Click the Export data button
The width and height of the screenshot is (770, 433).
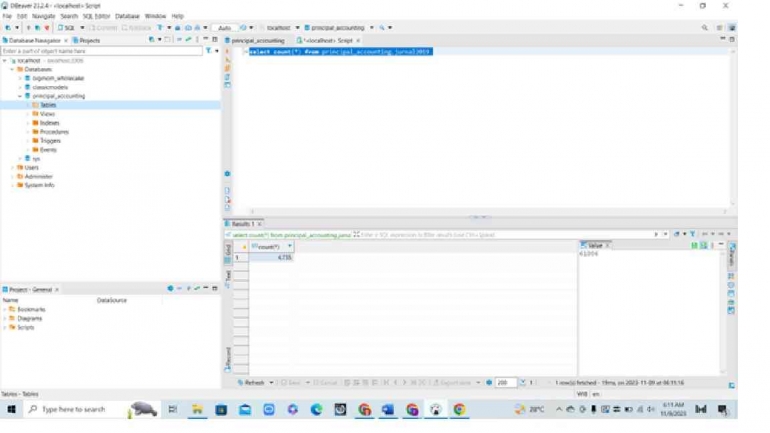(x=452, y=382)
